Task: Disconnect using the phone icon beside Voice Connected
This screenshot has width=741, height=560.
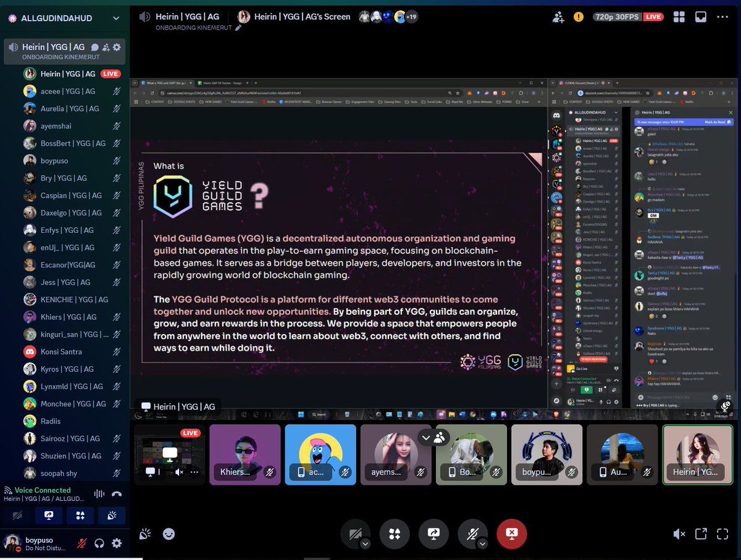Action: (x=117, y=494)
